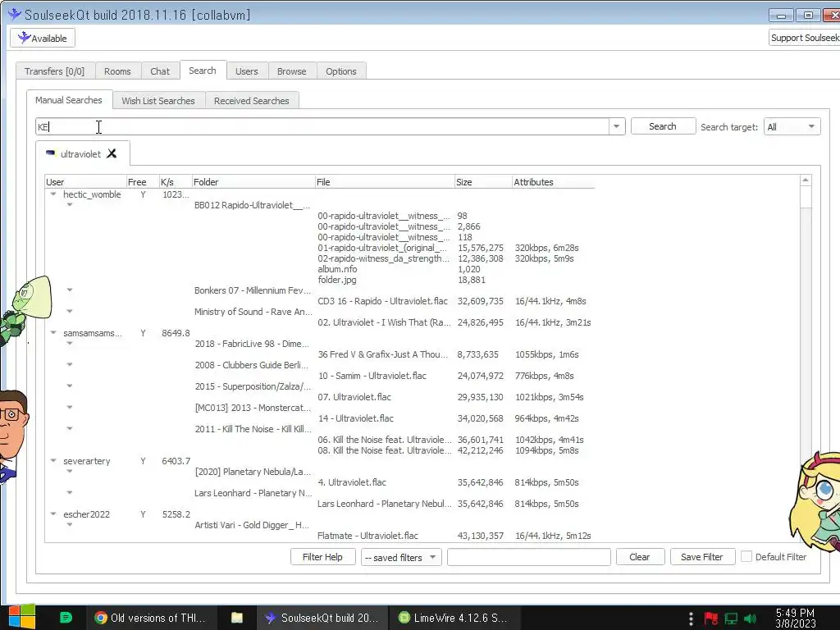Switch to Transfers [0/0] tab

55,71
